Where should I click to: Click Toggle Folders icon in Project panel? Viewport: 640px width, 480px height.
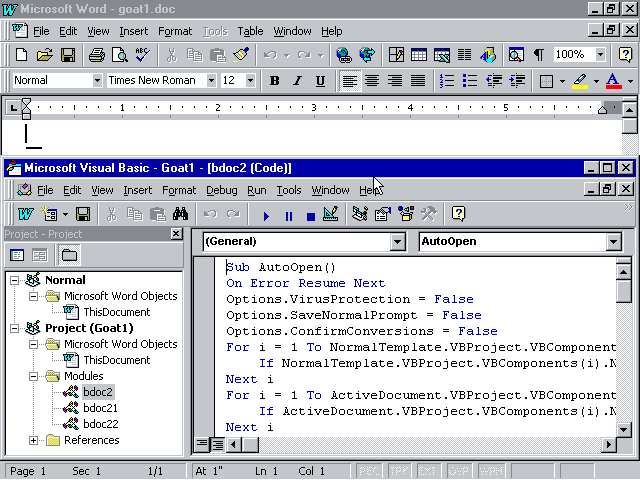[x=69, y=256]
